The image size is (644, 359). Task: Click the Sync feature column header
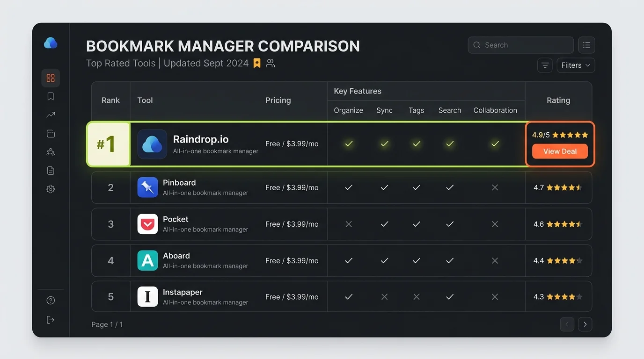click(384, 110)
